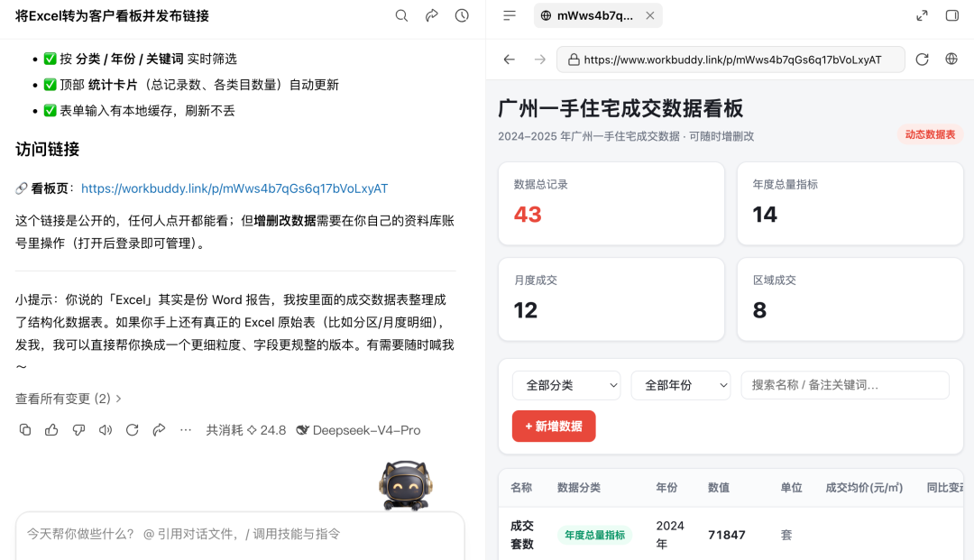Click the 年度总量指标 tag in 成交套数 row
Screen dimensions: 974x560
(x=594, y=535)
